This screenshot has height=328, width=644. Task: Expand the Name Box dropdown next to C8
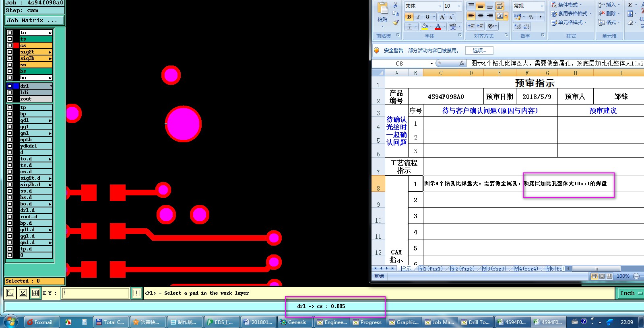pyautogui.click(x=431, y=64)
